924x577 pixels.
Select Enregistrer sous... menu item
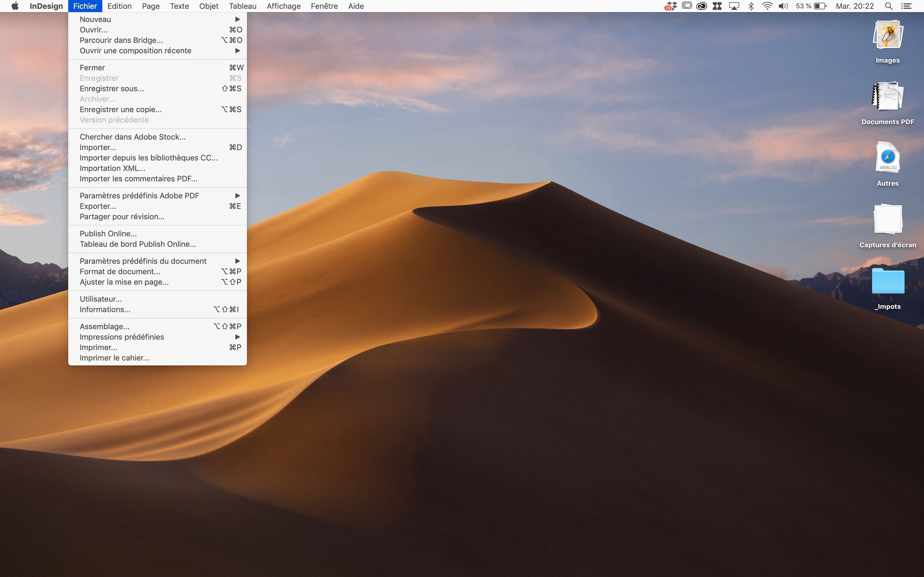(x=112, y=88)
